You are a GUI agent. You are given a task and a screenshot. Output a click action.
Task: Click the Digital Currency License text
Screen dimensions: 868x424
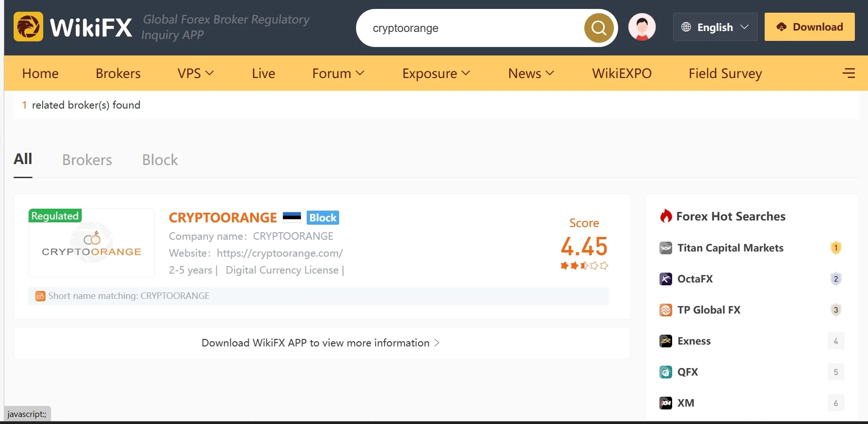pos(282,270)
